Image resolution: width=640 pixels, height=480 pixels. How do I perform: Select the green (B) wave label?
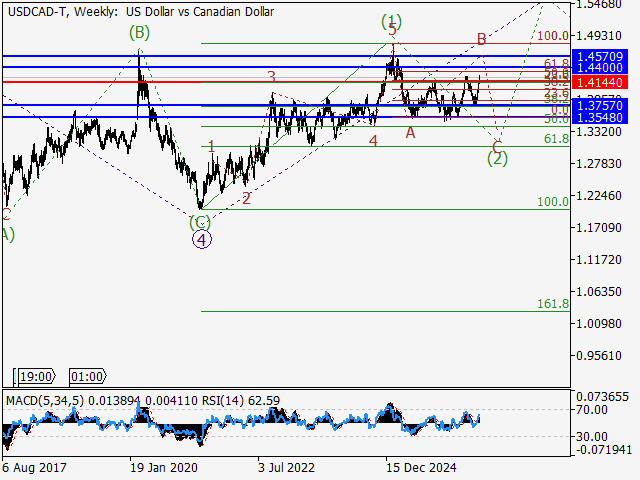[140, 32]
